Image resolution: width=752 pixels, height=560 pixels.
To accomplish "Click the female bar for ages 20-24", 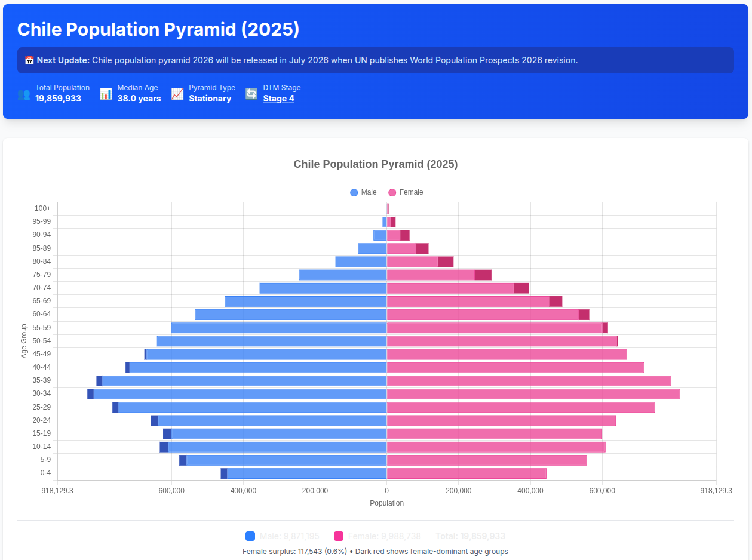I will pyautogui.click(x=501, y=420).
